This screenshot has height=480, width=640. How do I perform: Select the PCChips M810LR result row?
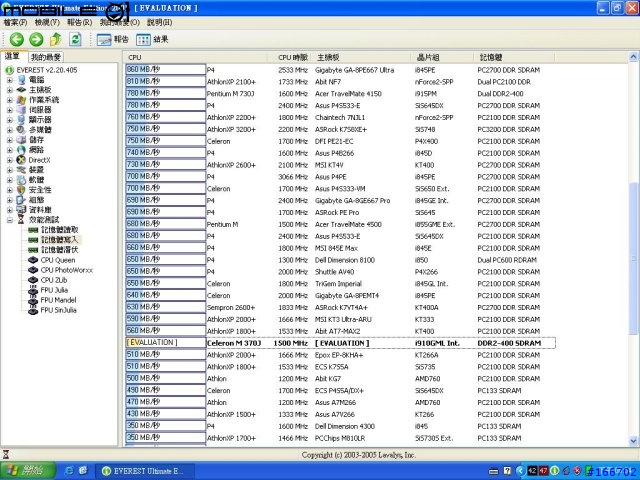click(340, 438)
